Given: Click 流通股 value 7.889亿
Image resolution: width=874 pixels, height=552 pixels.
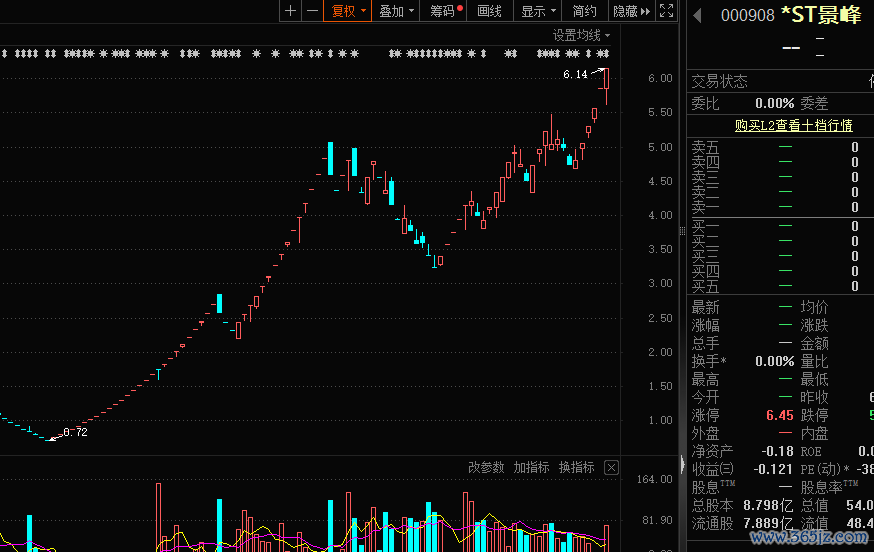Looking at the screenshot, I should tap(768, 523).
